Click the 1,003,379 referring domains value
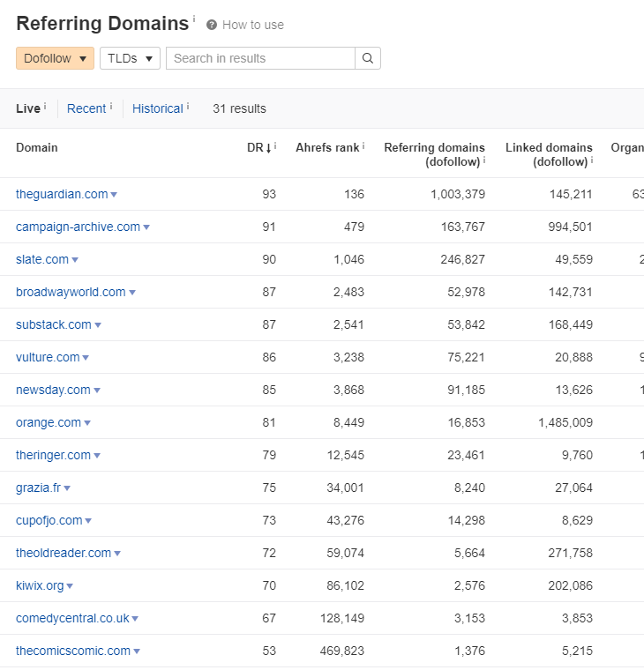The height and width of the screenshot is (670, 644). [x=458, y=194]
